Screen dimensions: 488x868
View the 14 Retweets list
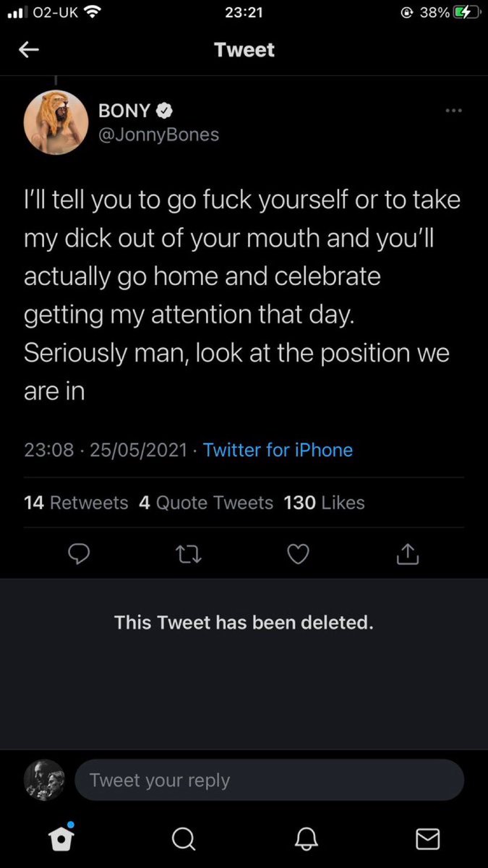[76, 503]
